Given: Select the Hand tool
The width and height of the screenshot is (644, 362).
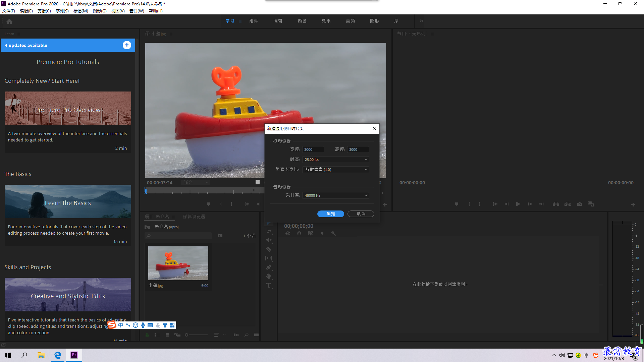Looking at the screenshot, I should point(269,276).
